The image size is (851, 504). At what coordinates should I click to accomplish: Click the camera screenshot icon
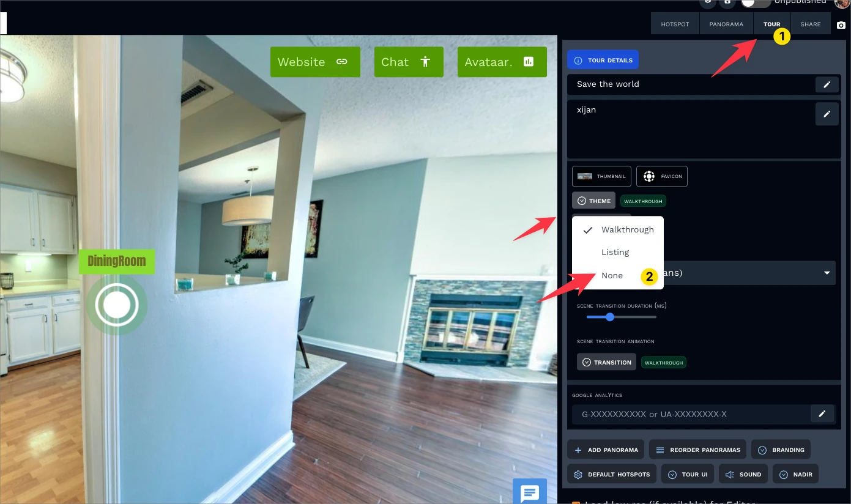tap(841, 25)
